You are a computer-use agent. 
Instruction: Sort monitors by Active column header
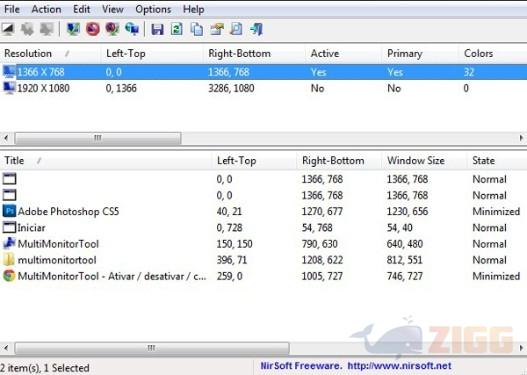pyautogui.click(x=343, y=53)
